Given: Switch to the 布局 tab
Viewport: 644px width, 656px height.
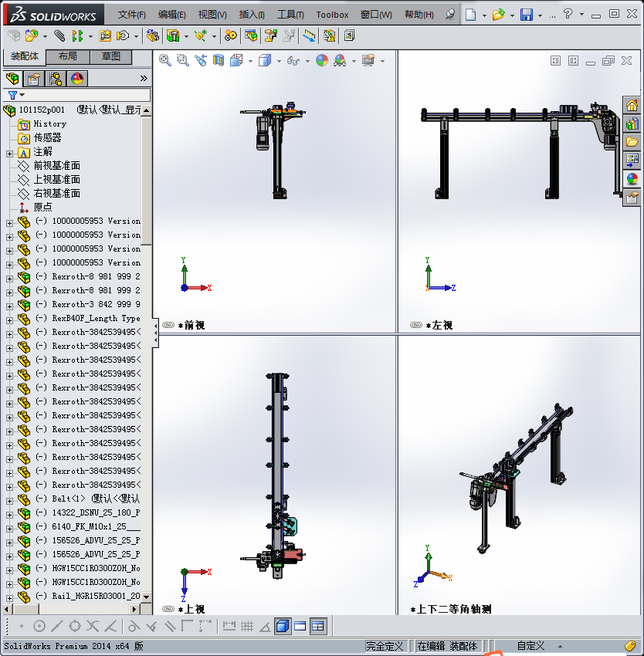Looking at the screenshot, I should [68, 56].
